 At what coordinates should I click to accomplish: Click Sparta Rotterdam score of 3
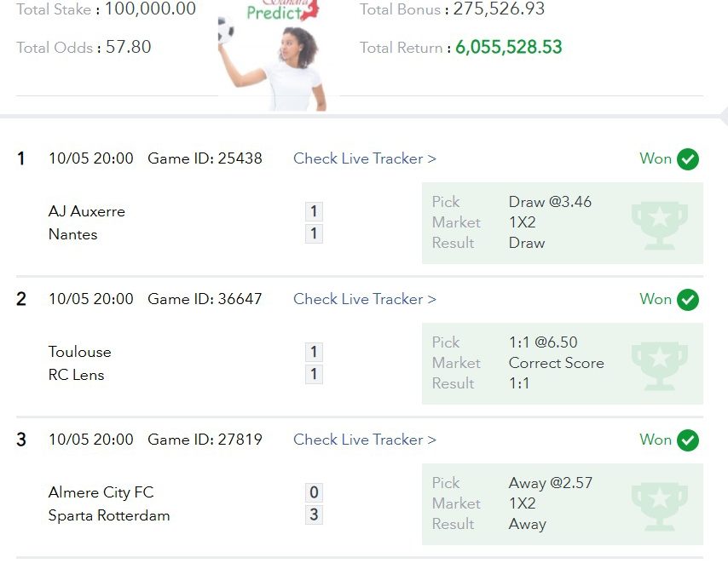point(314,515)
